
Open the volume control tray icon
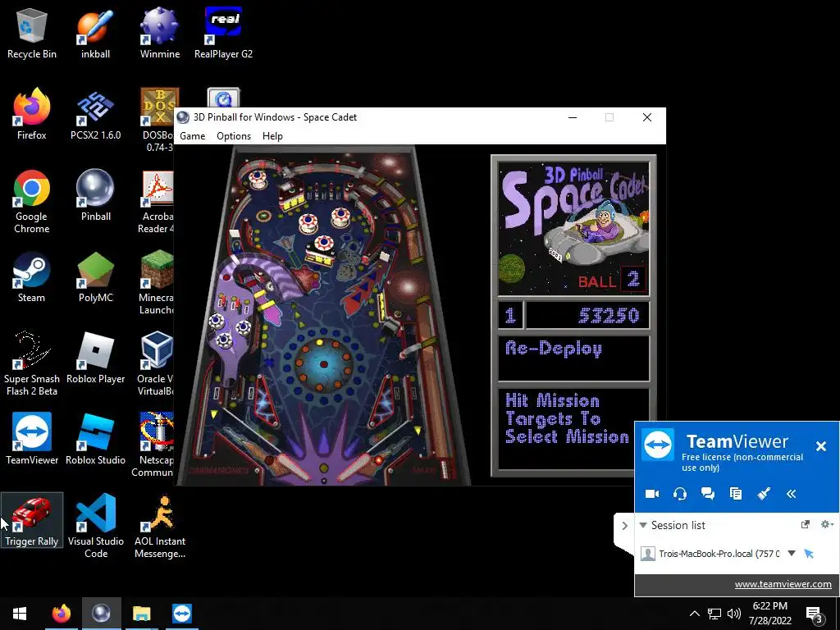coord(734,614)
